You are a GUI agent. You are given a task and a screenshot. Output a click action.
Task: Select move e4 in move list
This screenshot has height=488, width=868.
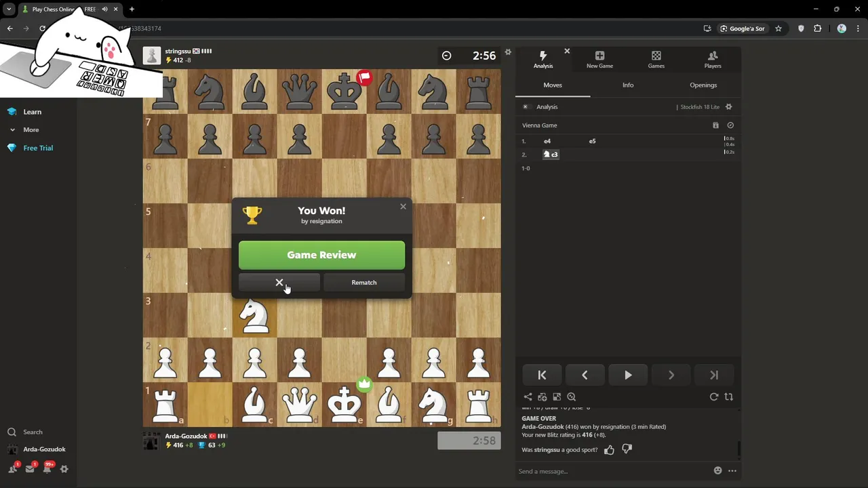point(547,141)
